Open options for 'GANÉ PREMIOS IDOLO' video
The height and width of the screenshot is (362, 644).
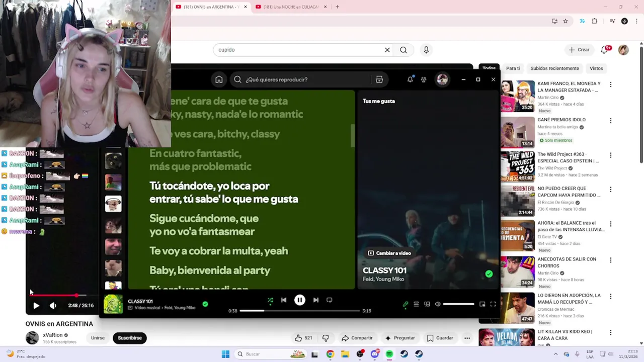point(611,121)
